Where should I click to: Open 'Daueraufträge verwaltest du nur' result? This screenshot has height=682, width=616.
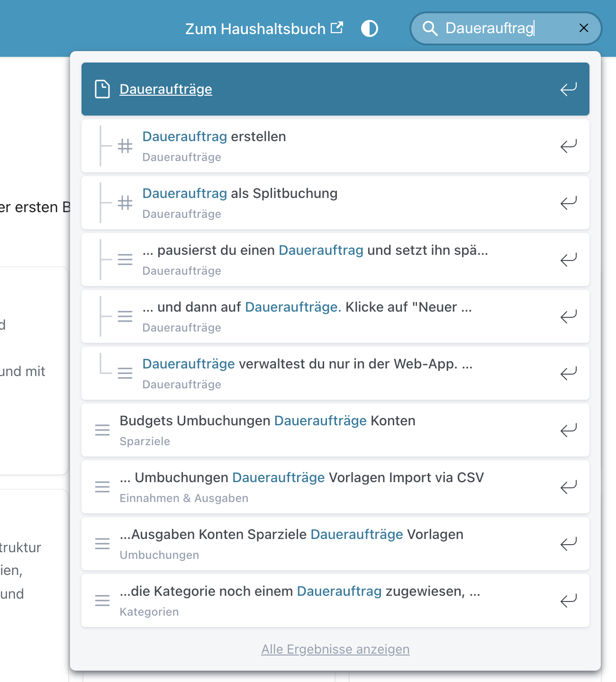335,373
